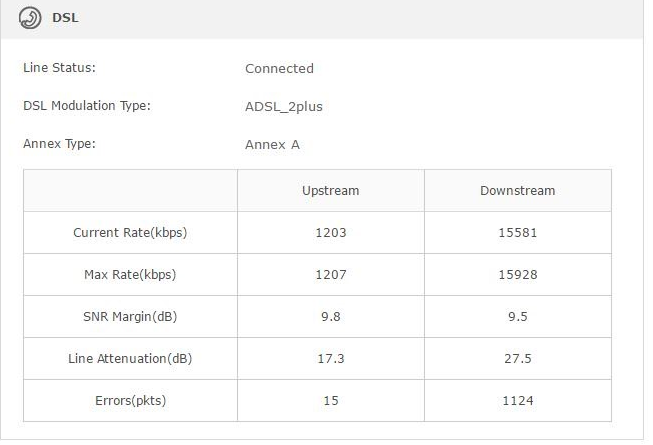Screen dimensions: 653x445
Task: Click the ADSL_2plus modulation type value
Action: pos(284,107)
